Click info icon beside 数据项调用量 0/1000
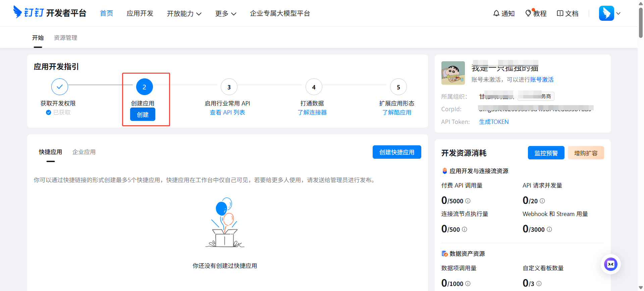644x291 pixels. pos(468,284)
